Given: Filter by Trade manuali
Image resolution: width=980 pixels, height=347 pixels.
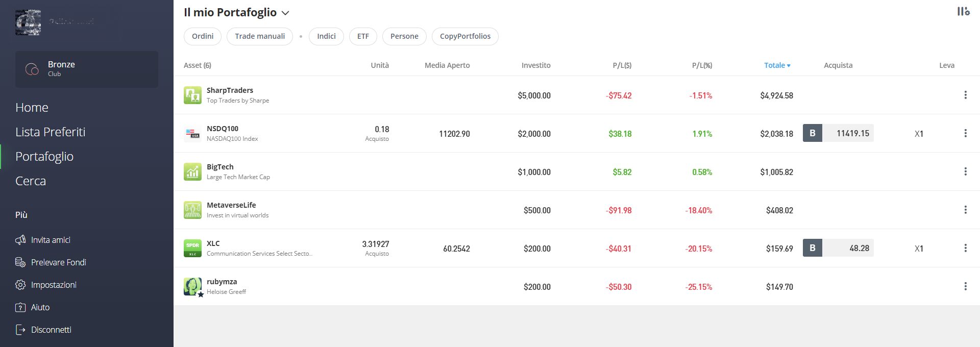Looking at the screenshot, I should point(260,36).
